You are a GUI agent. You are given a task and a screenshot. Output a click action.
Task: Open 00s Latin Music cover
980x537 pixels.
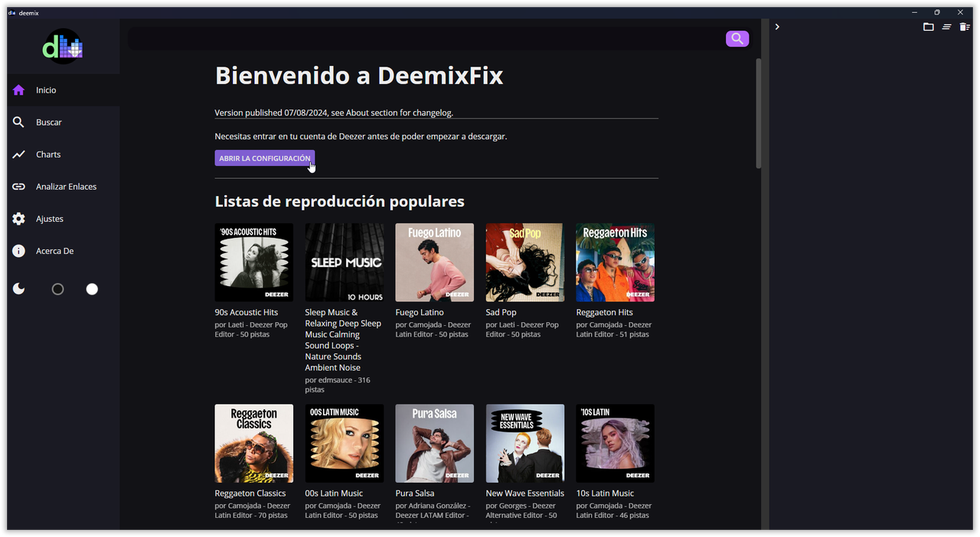[x=345, y=444]
